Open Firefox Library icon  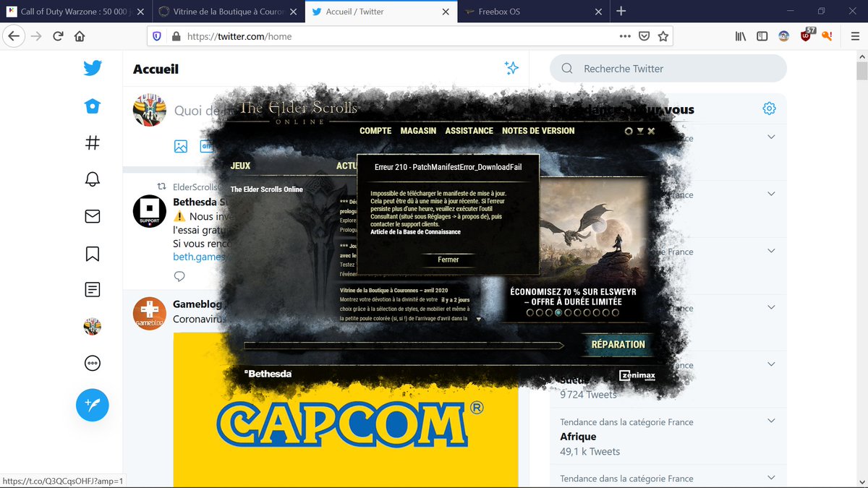tap(741, 36)
